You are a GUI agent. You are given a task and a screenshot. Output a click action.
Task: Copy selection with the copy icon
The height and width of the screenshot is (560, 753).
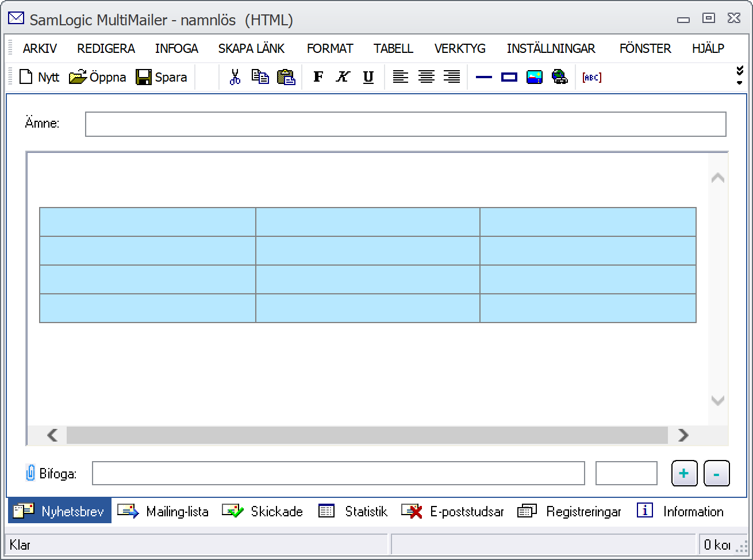[x=260, y=77]
